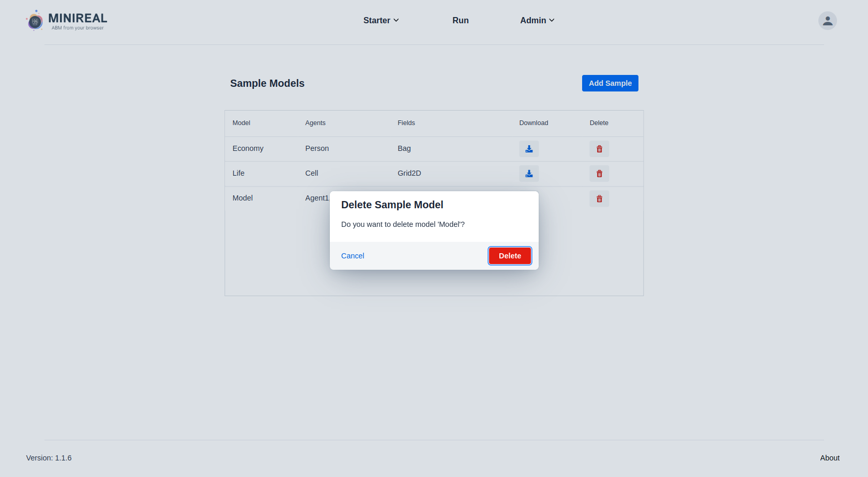Expand the Admin dropdown menu
The image size is (868, 477).
(537, 20)
